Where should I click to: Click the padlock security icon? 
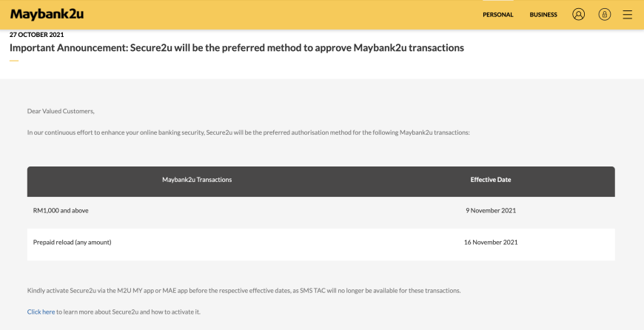604,14
